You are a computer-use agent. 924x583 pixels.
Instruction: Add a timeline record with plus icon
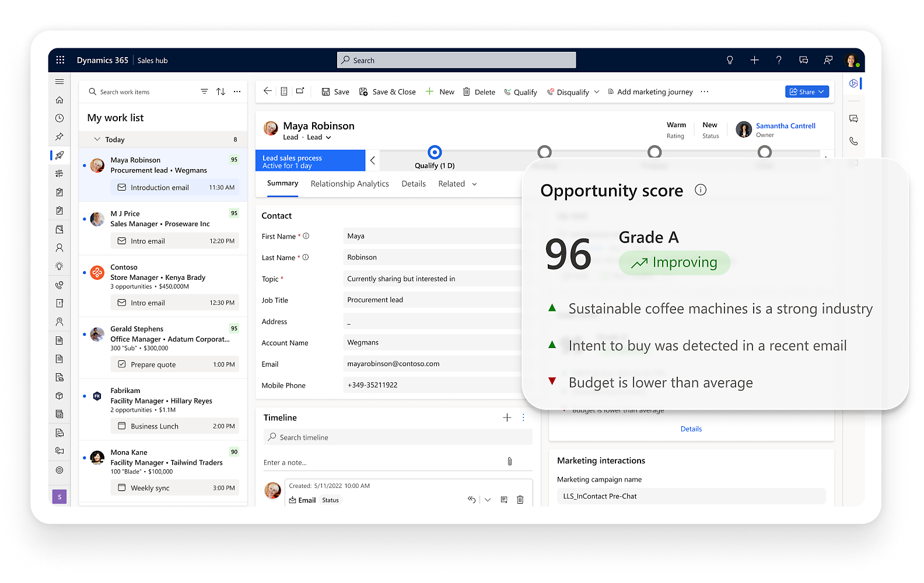pos(507,417)
